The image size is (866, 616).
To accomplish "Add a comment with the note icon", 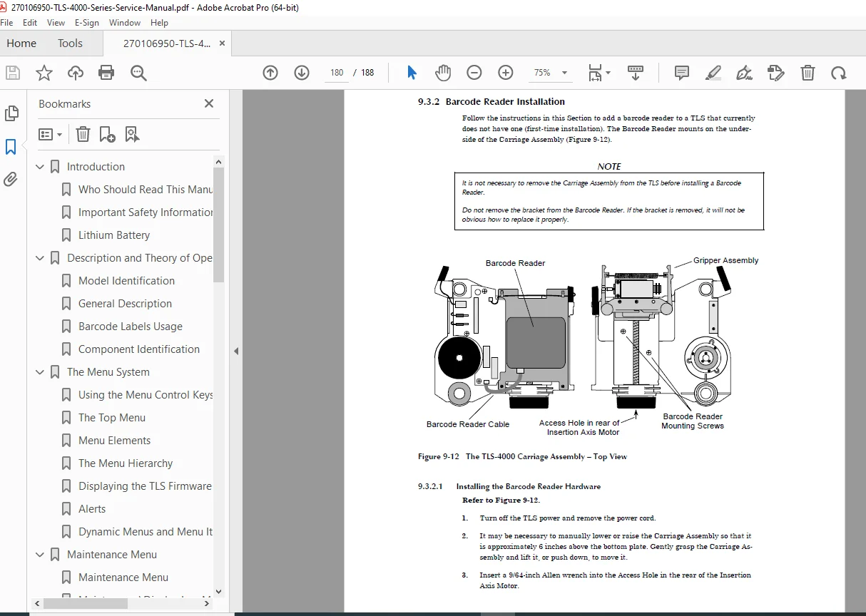I will 682,72.
